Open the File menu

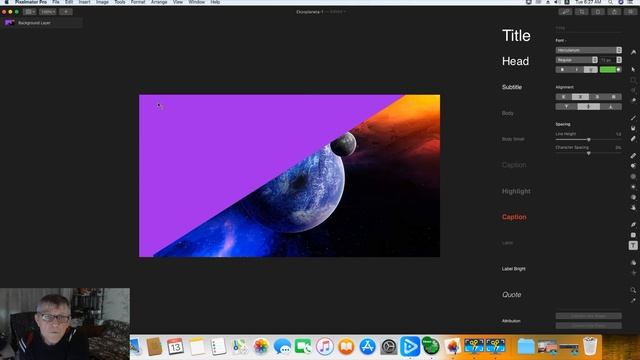(x=56, y=2)
